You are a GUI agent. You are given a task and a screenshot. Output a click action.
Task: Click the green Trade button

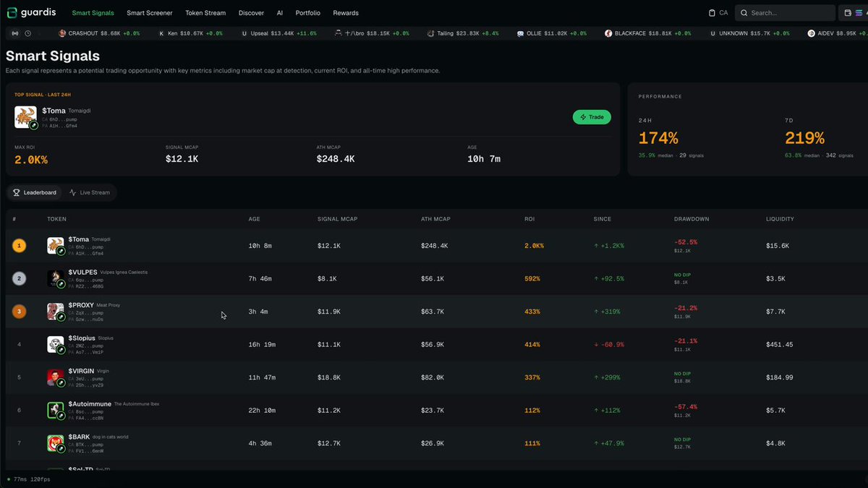592,117
